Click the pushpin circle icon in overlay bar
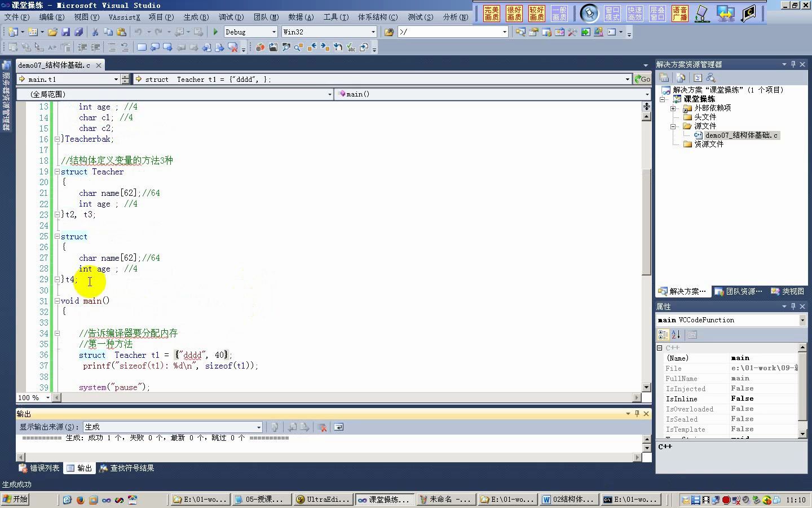Image resolution: width=812 pixels, height=508 pixels. coord(589,13)
